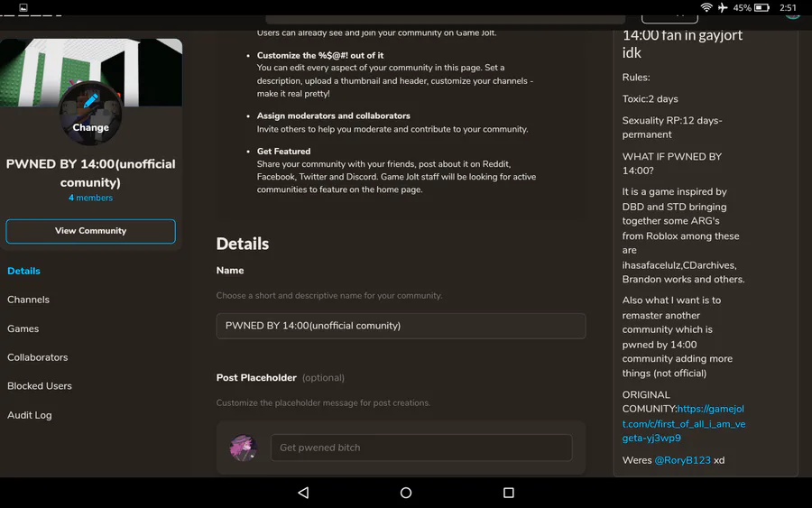Click the community title 'PWNED BY 14:00(unofficial comunity)'
Viewport: 812px width, 508px height.
[90, 173]
